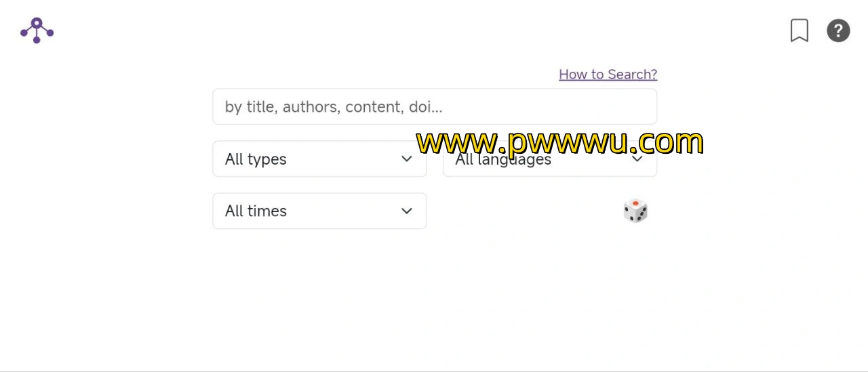Select the All times filter label
The width and height of the screenshot is (868, 372).
click(256, 211)
